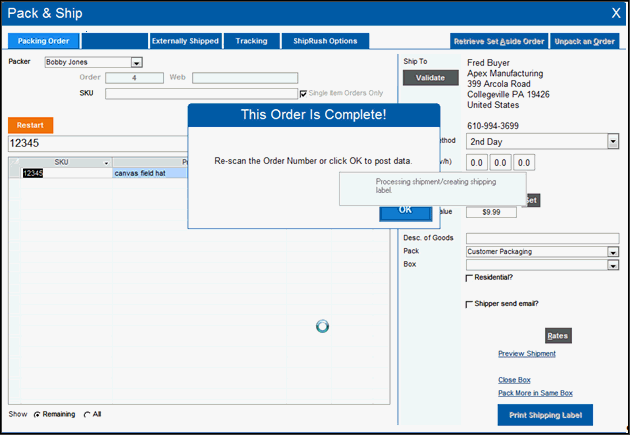
Task: Enable the Residential checkbox
Action: click(x=470, y=278)
